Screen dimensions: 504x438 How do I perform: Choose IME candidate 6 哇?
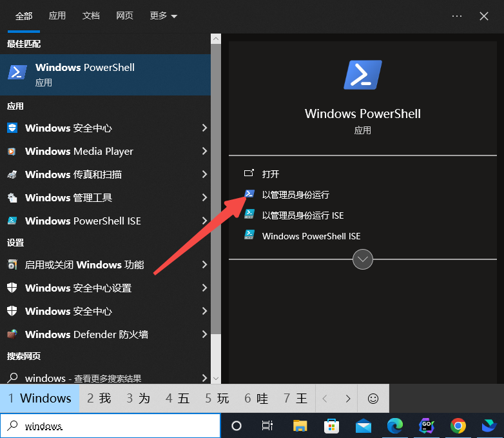pyautogui.click(x=256, y=399)
